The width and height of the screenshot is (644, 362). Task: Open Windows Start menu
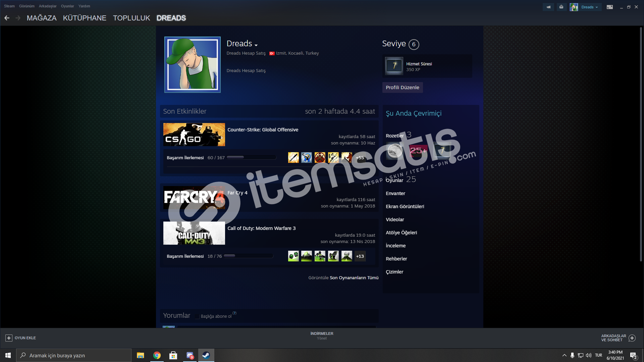click(x=8, y=355)
